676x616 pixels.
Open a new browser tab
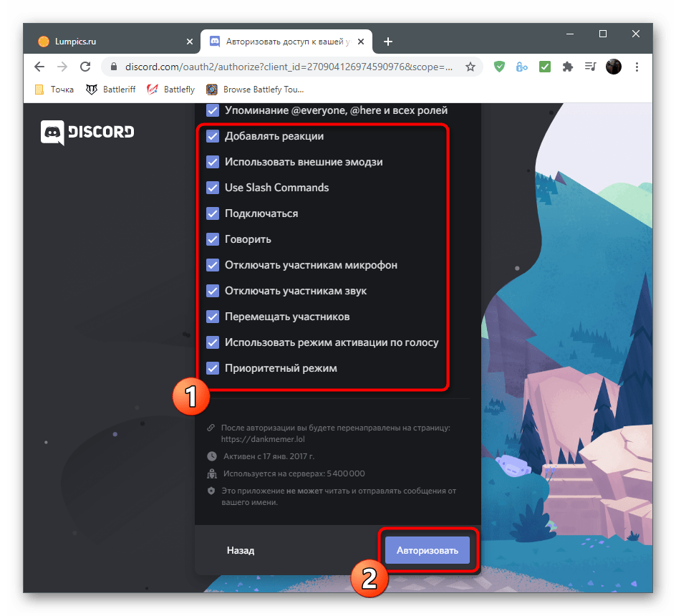click(x=388, y=42)
